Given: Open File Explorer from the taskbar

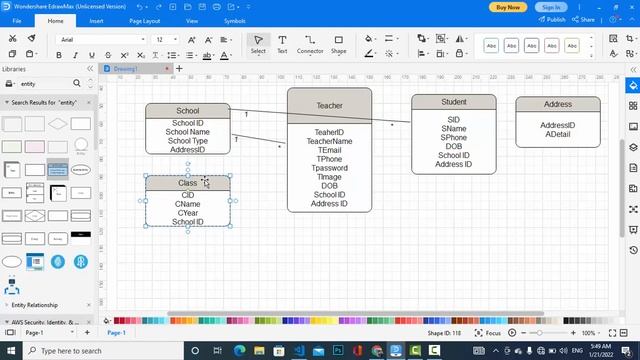Looking at the screenshot, I should click(x=259, y=351).
